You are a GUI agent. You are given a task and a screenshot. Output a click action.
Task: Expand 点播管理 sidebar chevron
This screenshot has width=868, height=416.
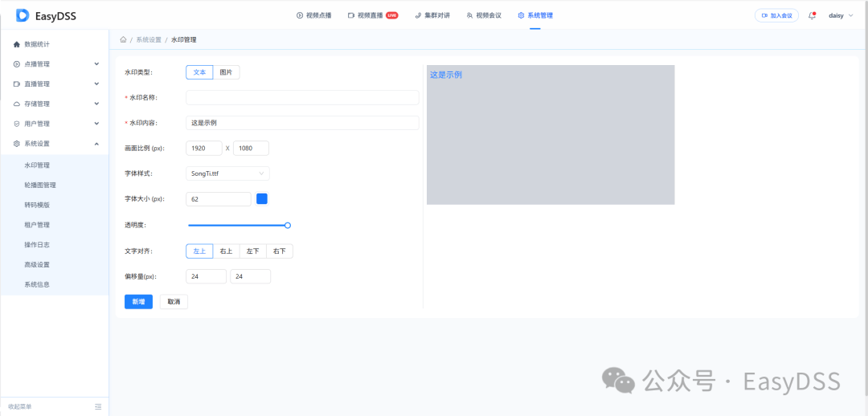click(x=97, y=63)
